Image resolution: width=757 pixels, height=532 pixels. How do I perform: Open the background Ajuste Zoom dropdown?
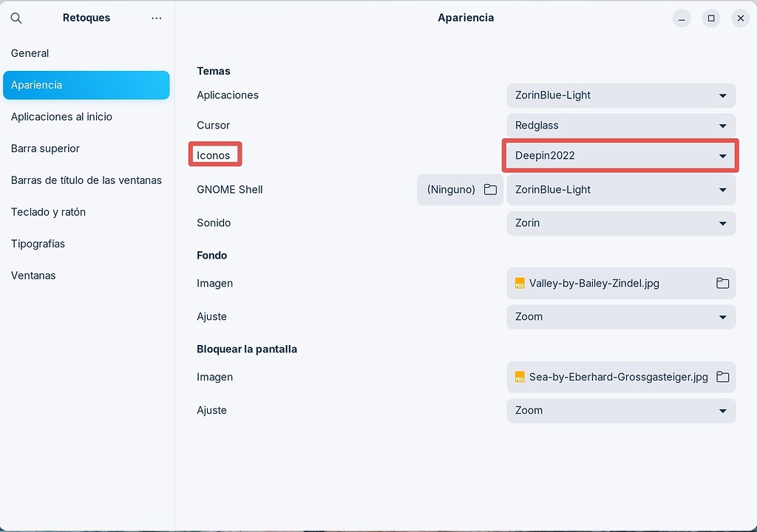click(620, 316)
